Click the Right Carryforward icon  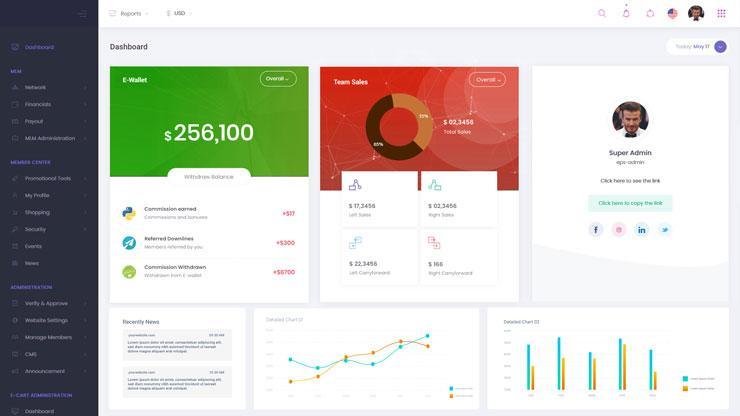click(434, 243)
